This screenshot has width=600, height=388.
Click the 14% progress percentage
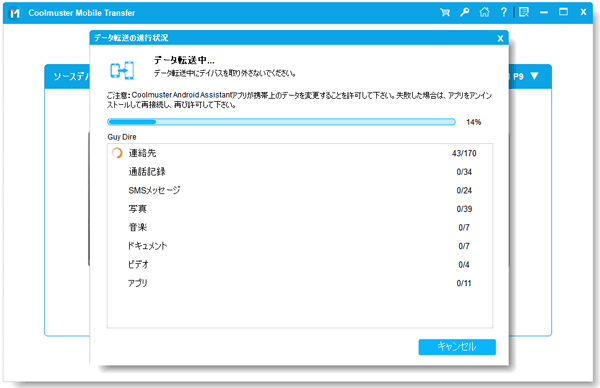click(x=473, y=122)
